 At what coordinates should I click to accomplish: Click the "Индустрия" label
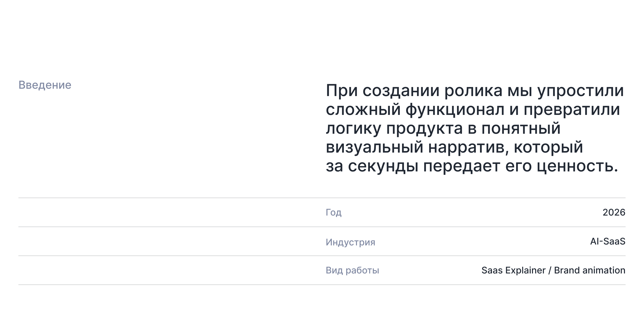[350, 242]
